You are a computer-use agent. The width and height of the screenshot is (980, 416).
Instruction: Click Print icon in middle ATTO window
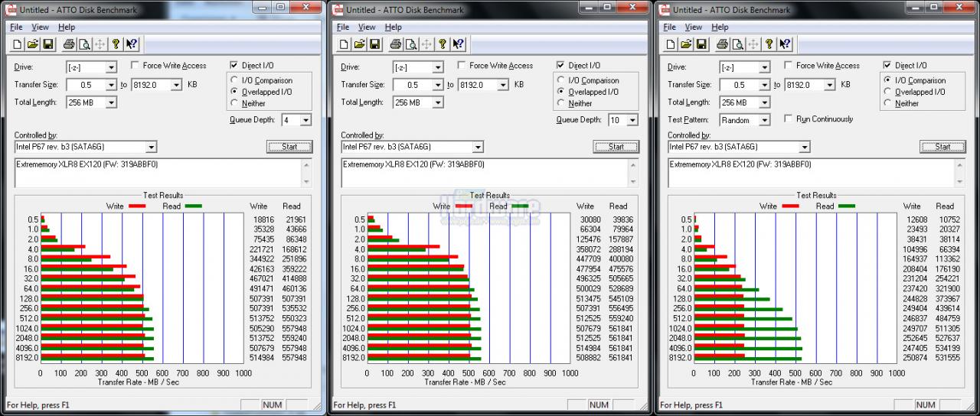coord(396,44)
